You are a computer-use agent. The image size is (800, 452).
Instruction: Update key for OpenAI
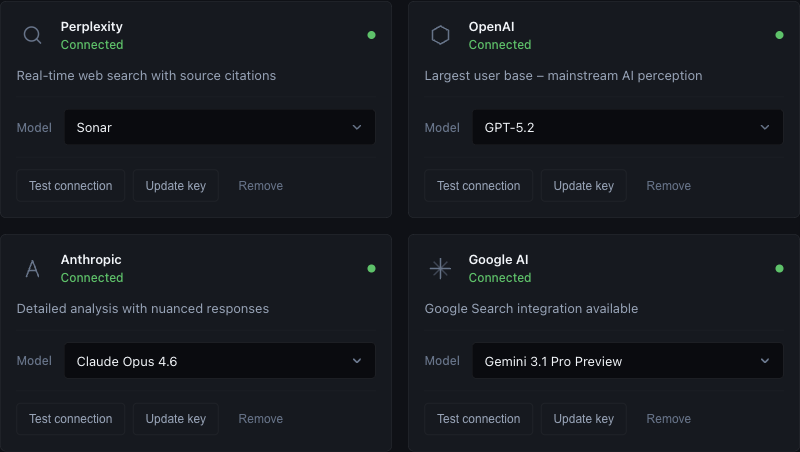[584, 186]
